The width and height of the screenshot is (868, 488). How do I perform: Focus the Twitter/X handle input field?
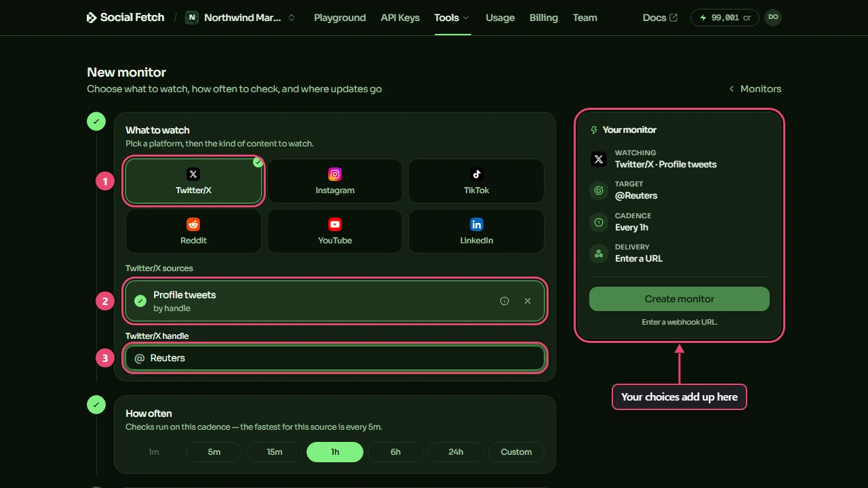point(335,358)
